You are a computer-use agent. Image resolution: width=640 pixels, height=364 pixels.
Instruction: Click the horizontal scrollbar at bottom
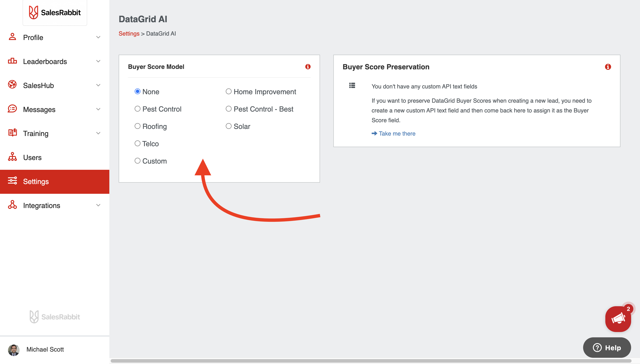(371, 361)
